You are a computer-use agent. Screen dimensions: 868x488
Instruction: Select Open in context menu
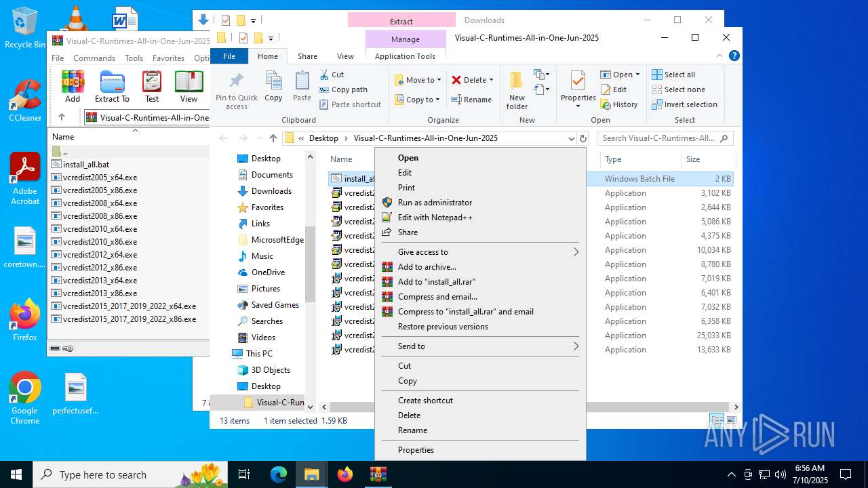tap(480, 158)
